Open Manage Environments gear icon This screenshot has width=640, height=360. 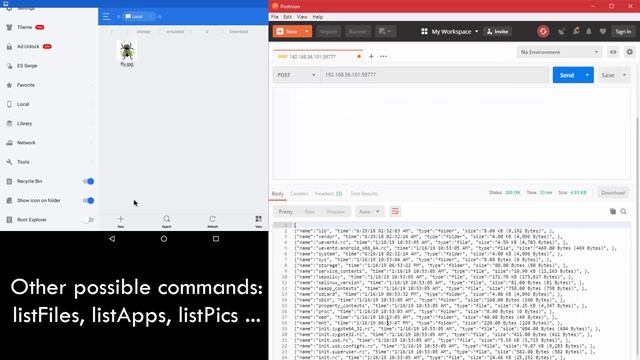[x=630, y=52]
